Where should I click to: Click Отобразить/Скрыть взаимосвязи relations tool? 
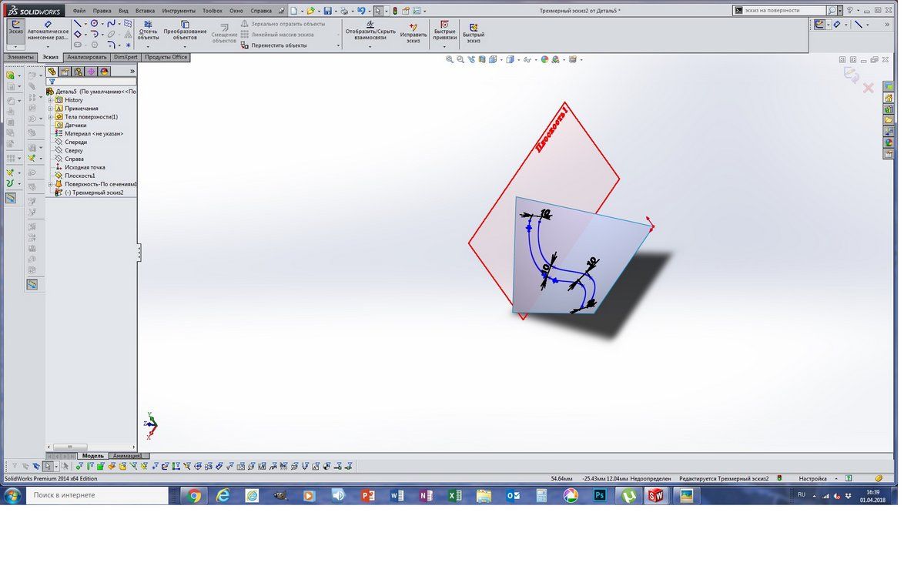pos(370,30)
